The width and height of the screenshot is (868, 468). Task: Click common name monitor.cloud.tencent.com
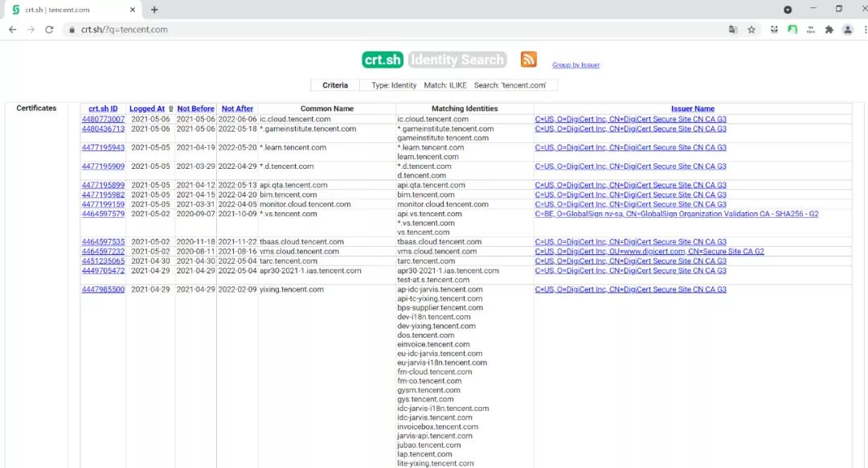(305, 203)
